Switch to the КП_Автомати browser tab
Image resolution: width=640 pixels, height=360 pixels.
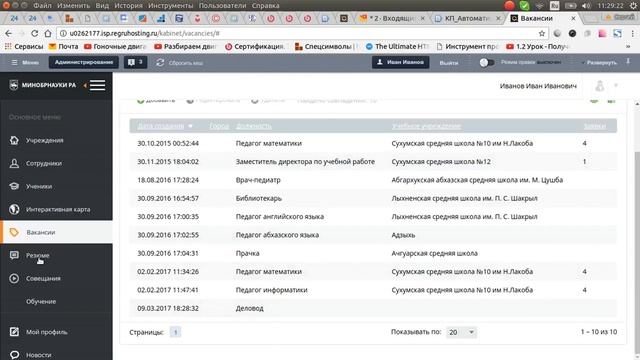[x=467, y=18]
